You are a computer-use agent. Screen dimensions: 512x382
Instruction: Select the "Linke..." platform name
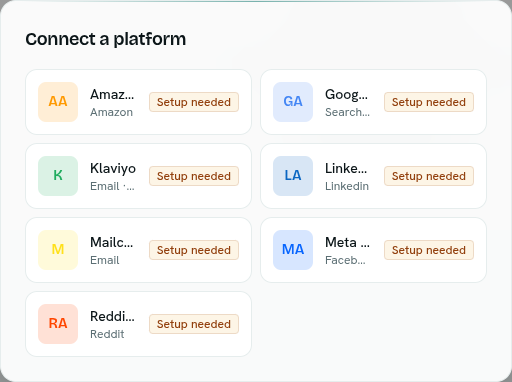pyautogui.click(x=346, y=169)
